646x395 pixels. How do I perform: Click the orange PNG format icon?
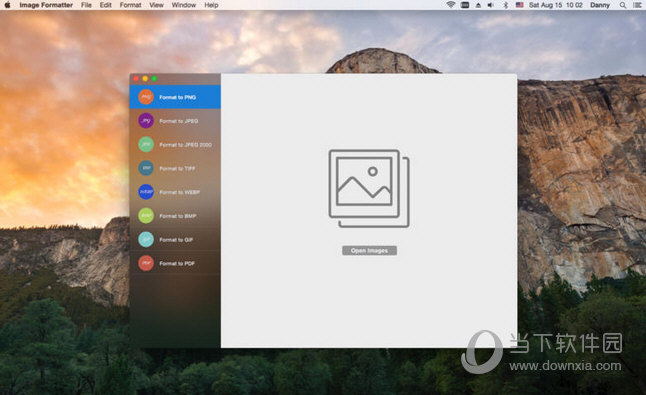pos(146,97)
